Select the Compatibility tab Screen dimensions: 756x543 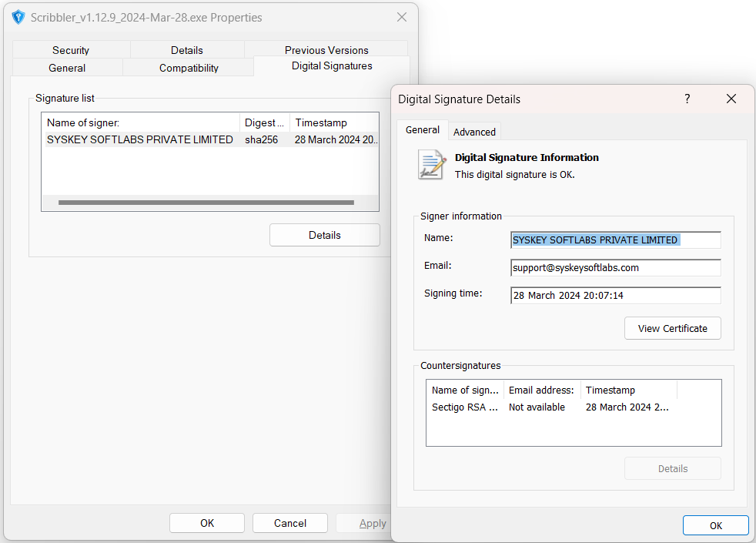[189, 68]
